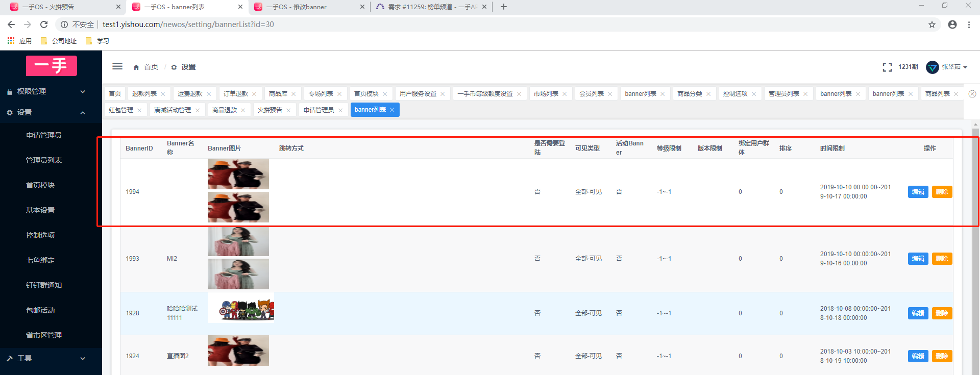Click 首页 breadcrumb link
This screenshot has width=980, height=375.
click(151, 67)
